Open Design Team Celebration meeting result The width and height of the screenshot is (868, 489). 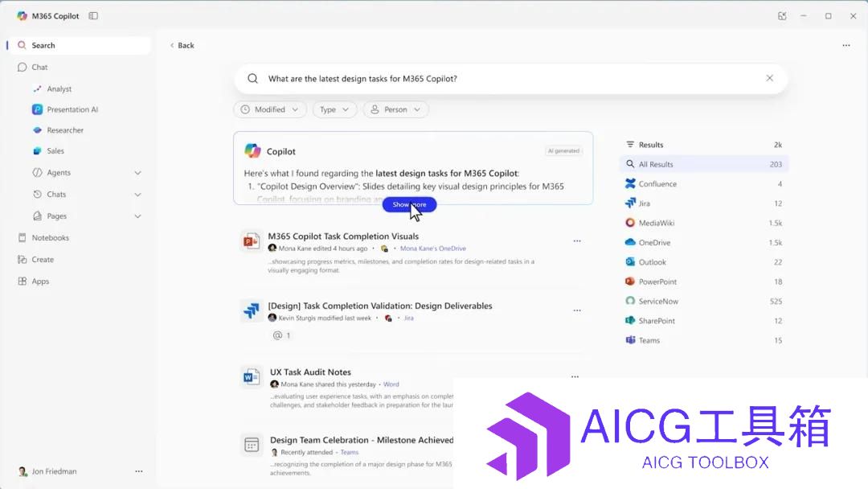point(362,440)
